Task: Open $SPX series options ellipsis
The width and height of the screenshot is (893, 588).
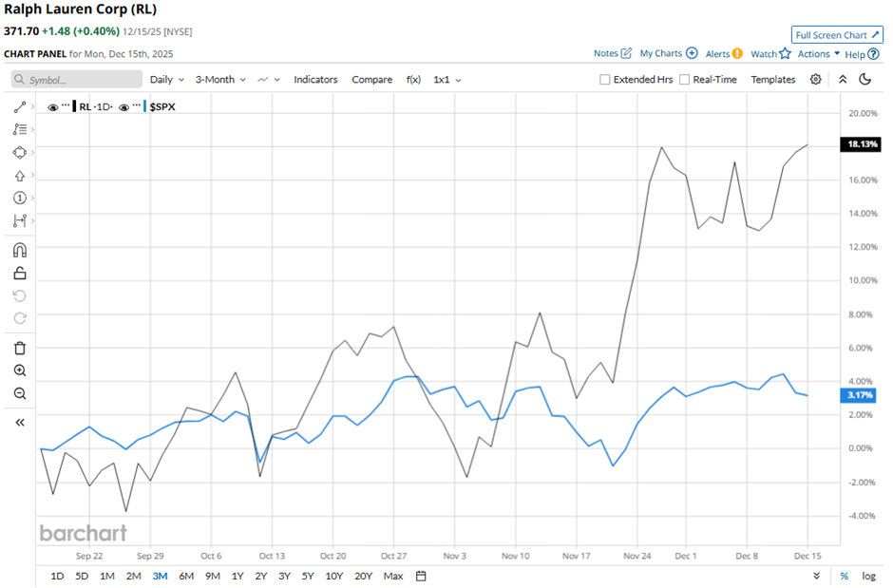Action: pyautogui.click(x=136, y=105)
